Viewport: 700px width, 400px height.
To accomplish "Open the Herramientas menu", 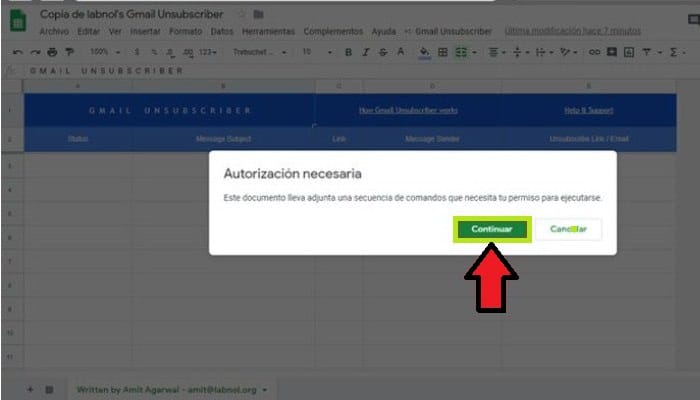I will click(268, 31).
